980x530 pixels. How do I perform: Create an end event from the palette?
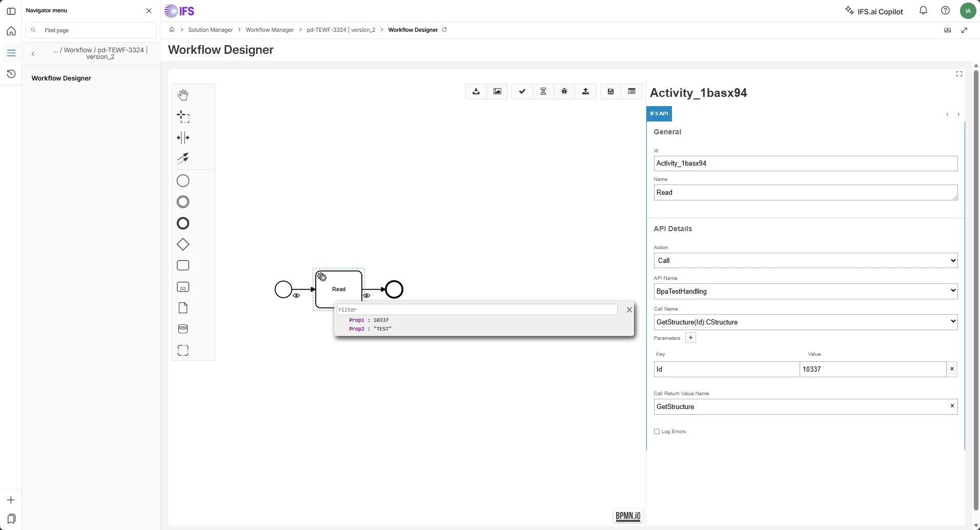(x=183, y=223)
